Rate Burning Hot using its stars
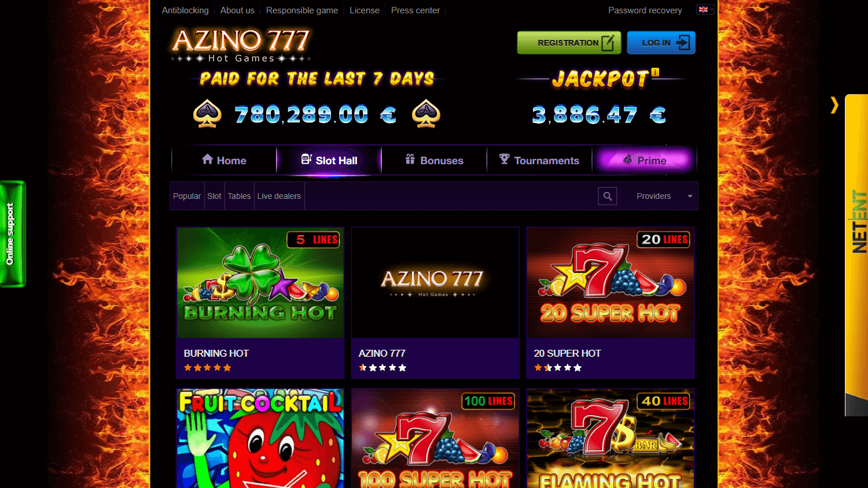 [x=207, y=368]
